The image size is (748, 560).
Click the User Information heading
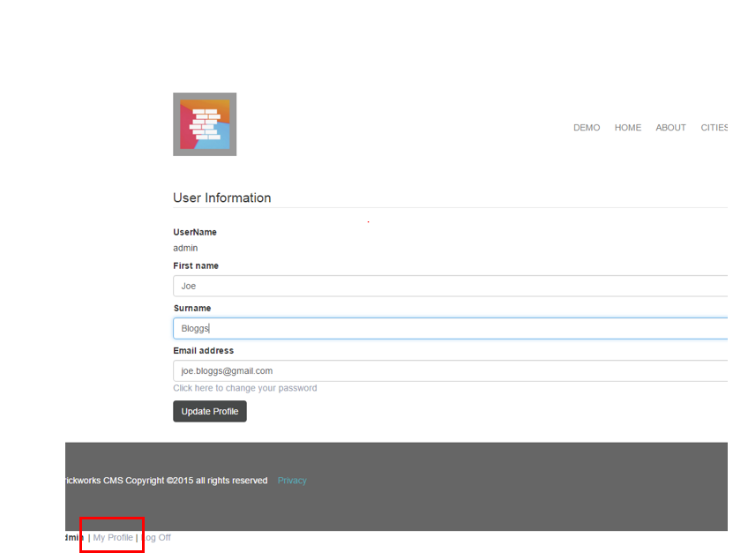point(221,198)
